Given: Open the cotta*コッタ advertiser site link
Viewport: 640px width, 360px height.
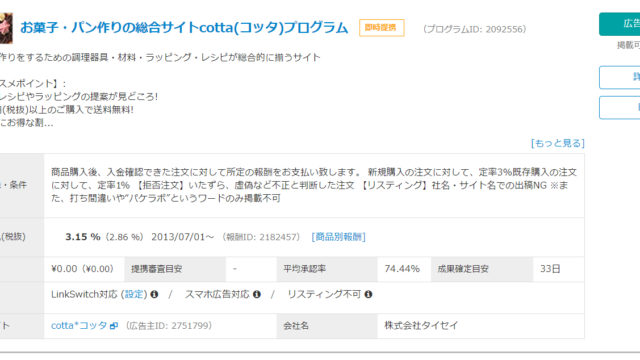Looking at the screenshot, I should click(x=79, y=326).
